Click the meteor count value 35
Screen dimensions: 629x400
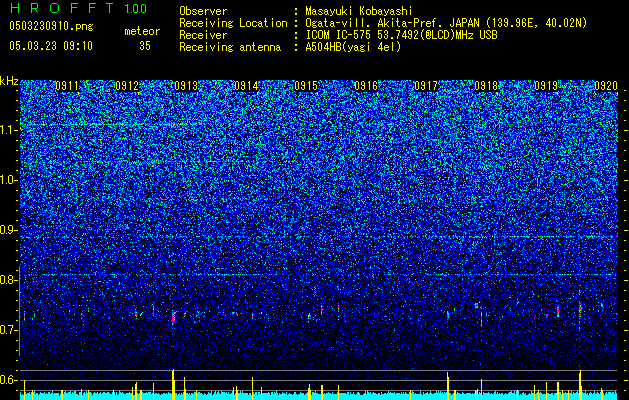pyautogui.click(x=145, y=46)
